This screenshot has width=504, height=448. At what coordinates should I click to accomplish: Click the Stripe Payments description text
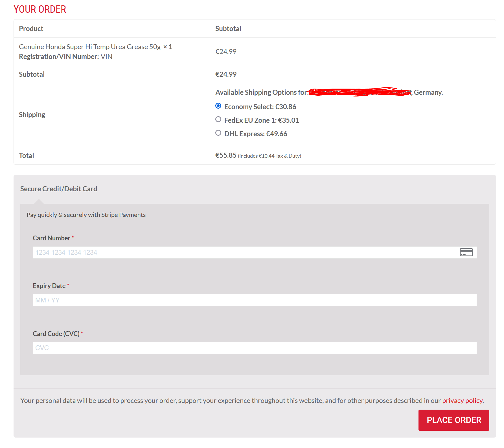coord(86,215)
